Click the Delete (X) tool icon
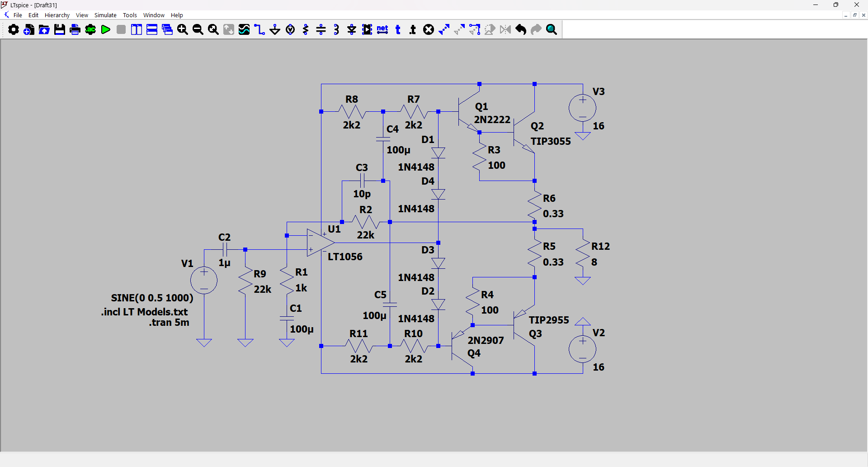This screenshot has height=467, width=868. coord(429,30)
